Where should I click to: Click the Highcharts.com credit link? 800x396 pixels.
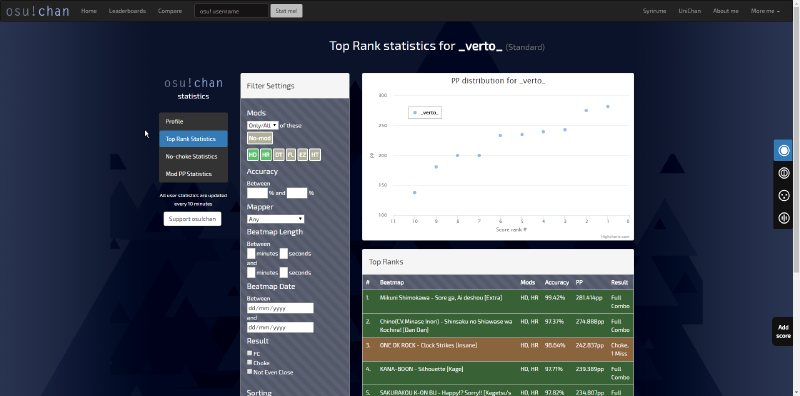[615, 237]
